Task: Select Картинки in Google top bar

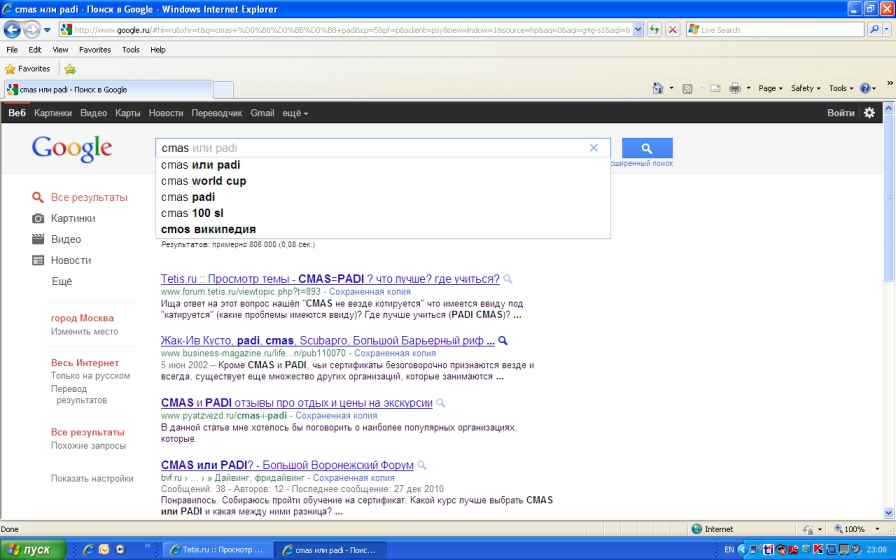Action: [x=53, y=113]
